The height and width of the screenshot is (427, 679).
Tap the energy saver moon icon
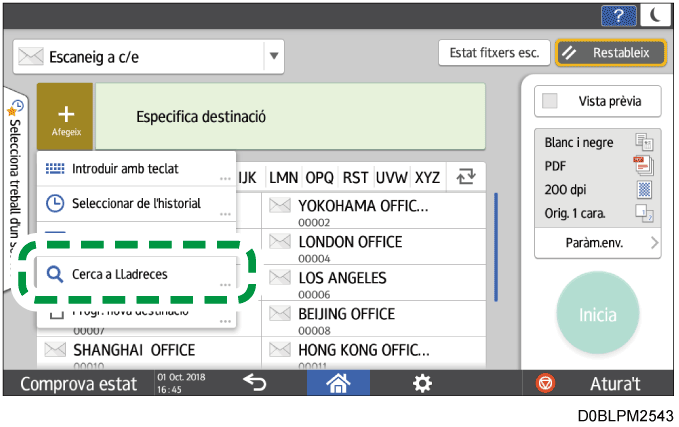click(654, 13)
